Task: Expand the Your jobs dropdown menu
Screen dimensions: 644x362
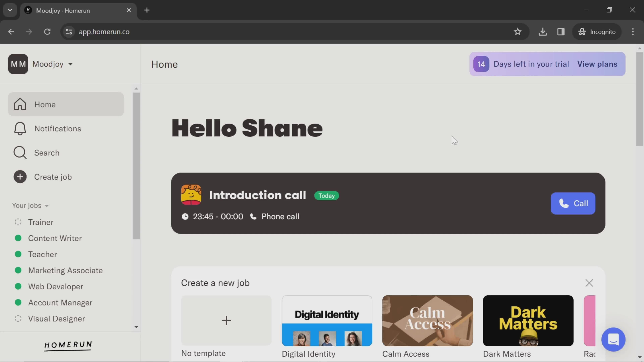Action: point(30,205)
